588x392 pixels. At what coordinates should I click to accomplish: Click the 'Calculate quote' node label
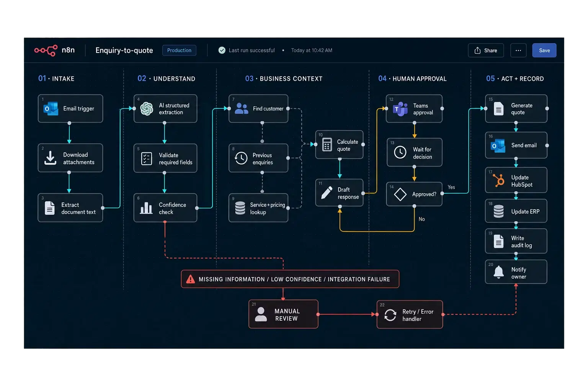(348, 145)
